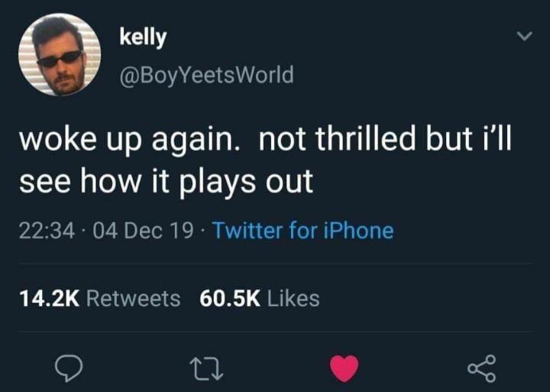Visit the @BoyYeetsWorld handle
The image size is (550, 392).
click(206, 75)
